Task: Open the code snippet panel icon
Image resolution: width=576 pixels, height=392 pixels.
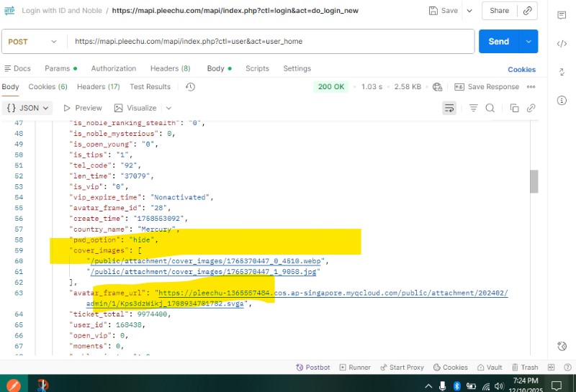Action: point(562,43)
